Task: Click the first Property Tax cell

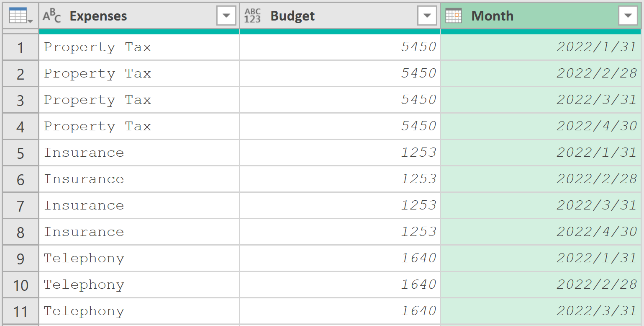Action: pyautogui.click(x=139, y=47)
